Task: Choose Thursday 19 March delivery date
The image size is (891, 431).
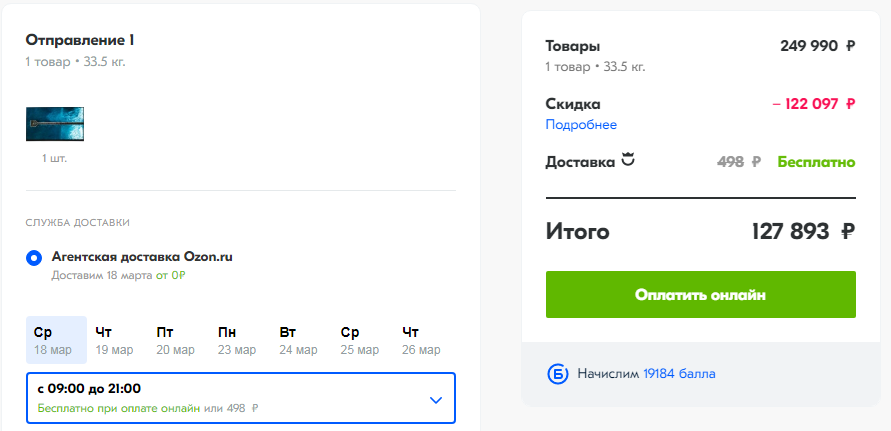Action: click(114, 340)
